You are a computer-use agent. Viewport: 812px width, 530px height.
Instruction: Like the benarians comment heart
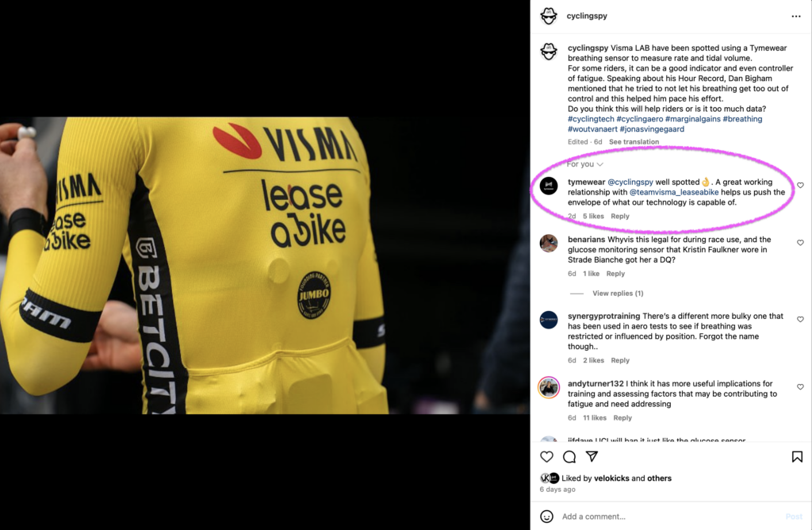(800, 243)
